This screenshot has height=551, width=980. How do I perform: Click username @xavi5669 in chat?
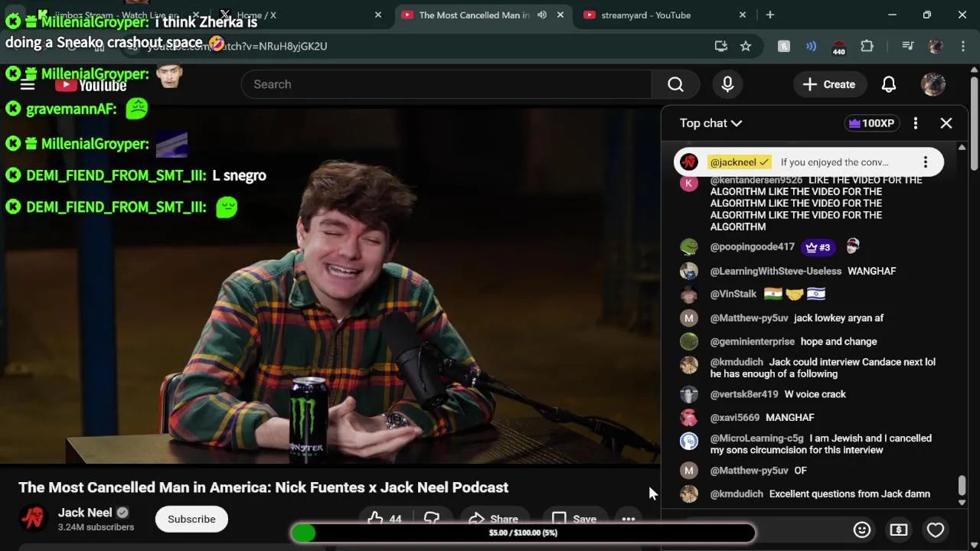coord(735,417)
